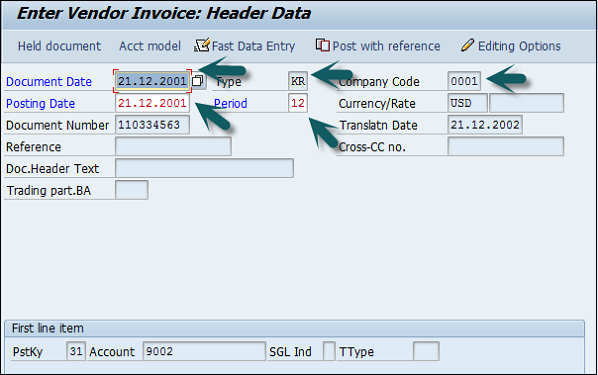Click the Translatn Date field
Screen dimensions: 598x375
(485, 125)
